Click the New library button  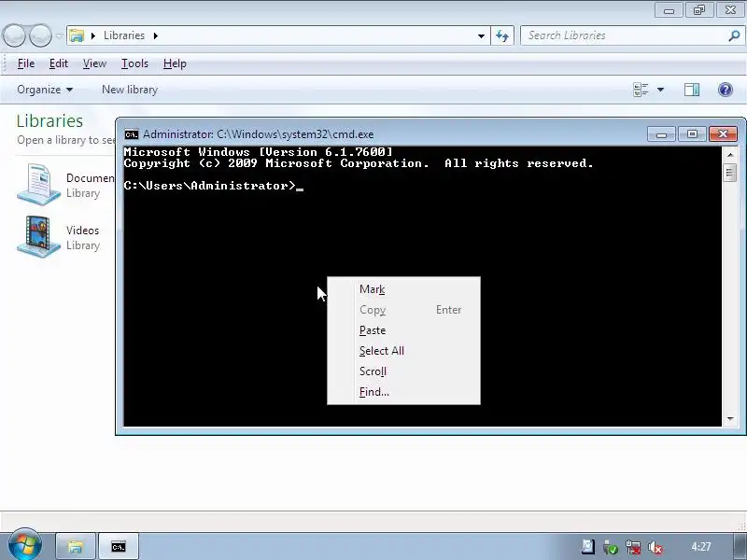130,90
